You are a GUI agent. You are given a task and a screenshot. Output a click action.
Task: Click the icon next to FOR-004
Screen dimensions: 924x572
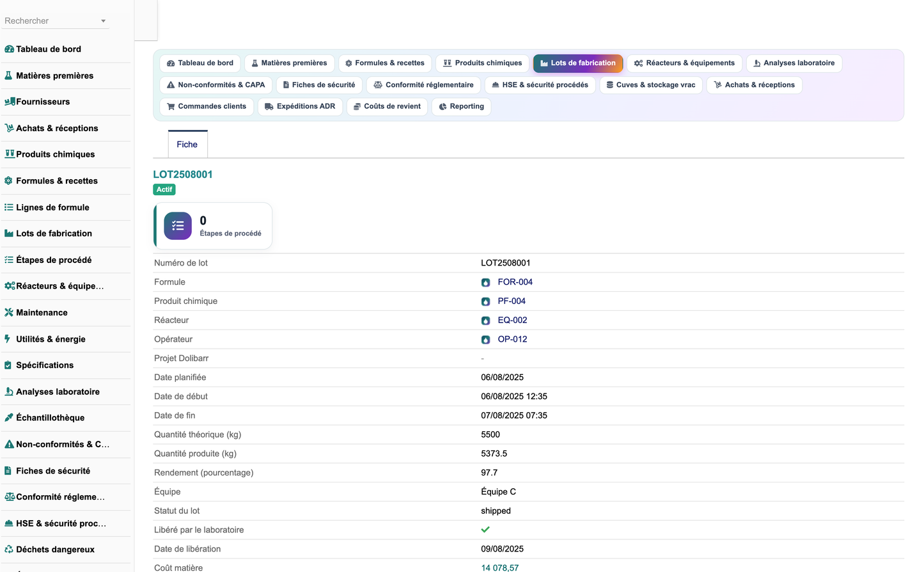(x=486, y=282)
